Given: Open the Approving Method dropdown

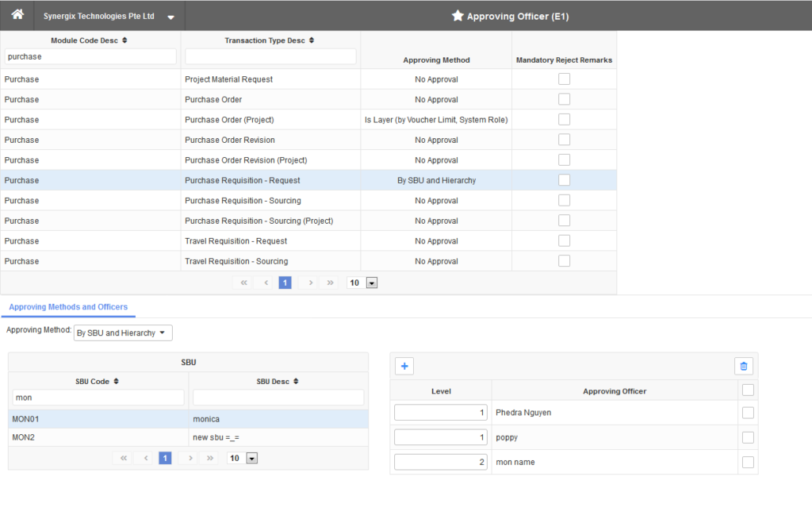Looking at the screenshot, I should coord(122,333).
